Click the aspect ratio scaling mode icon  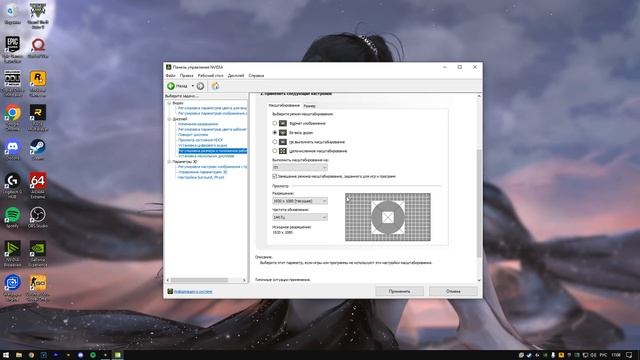(283, 123)
